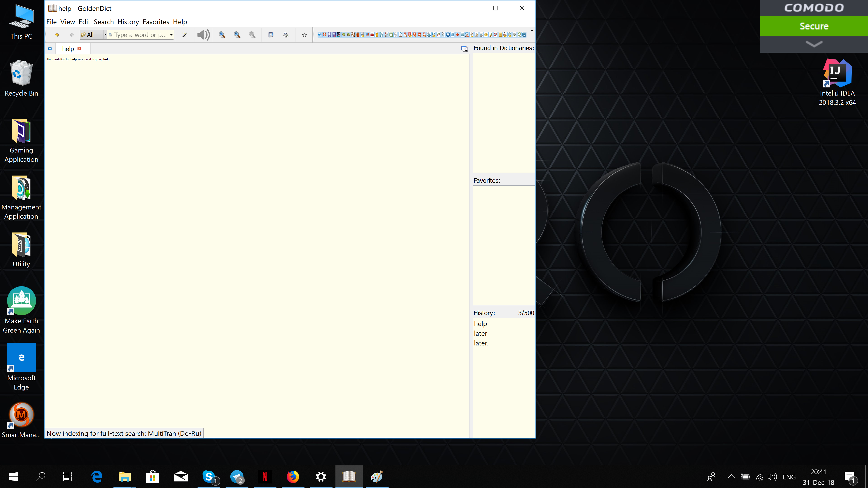Navigate back with the left arrow icon
The image size is (868, 488).
click(x=57, y=35)
